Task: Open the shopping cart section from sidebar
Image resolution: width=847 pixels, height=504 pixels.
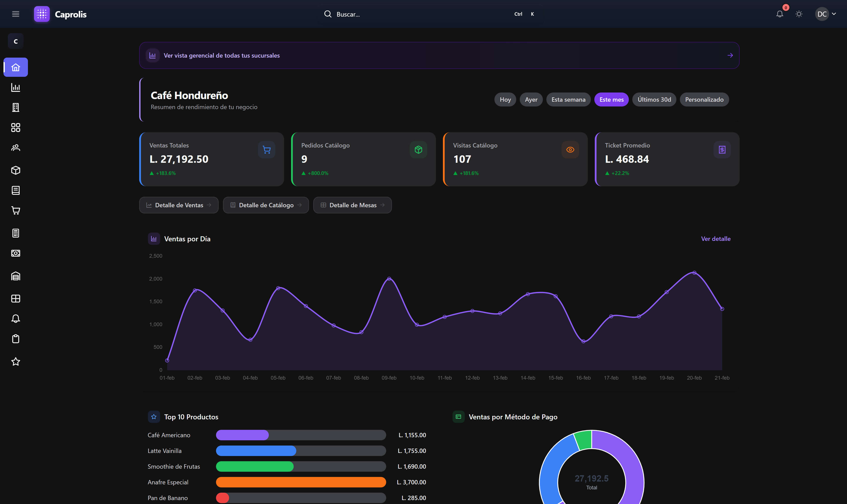Action: pos(16,211)
